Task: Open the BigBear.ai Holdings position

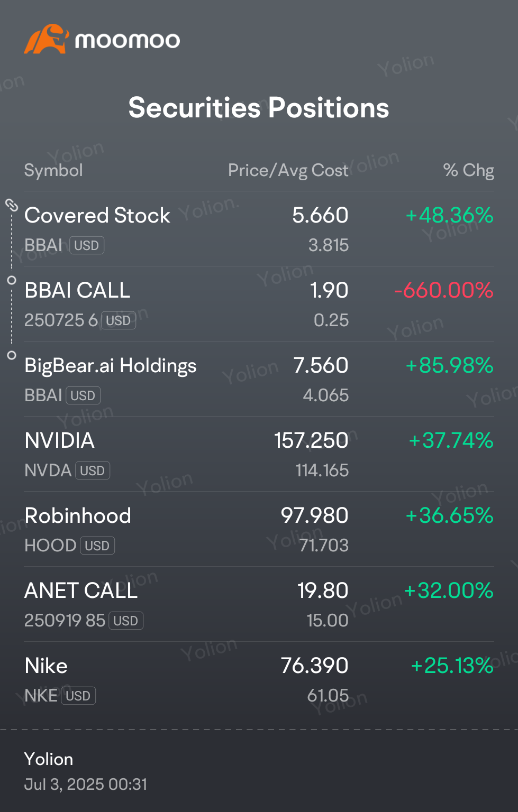Action: [259, 379]
